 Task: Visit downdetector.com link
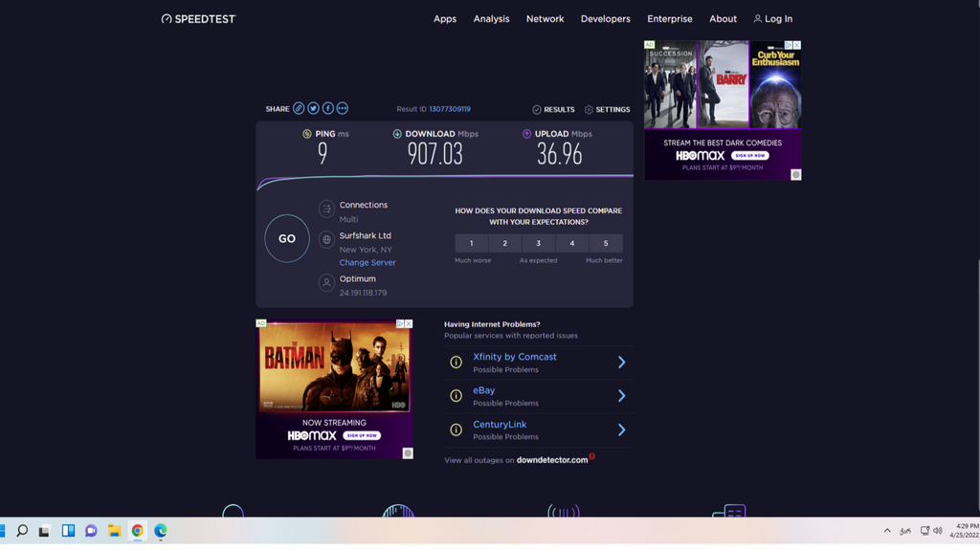(552, 460)
